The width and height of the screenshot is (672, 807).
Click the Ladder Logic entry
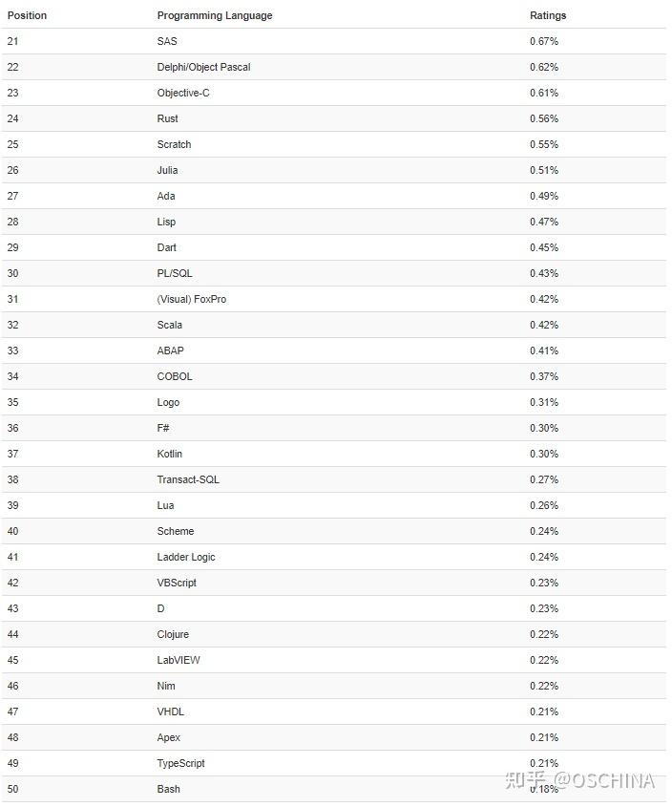[x=186, y=557]
